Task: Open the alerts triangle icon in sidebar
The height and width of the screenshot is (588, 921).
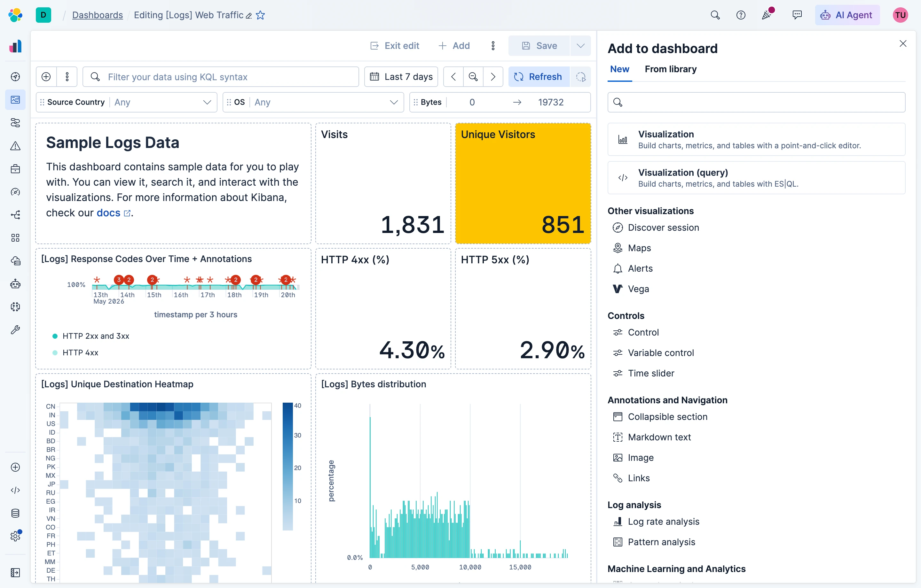Action: pos(15,146)
